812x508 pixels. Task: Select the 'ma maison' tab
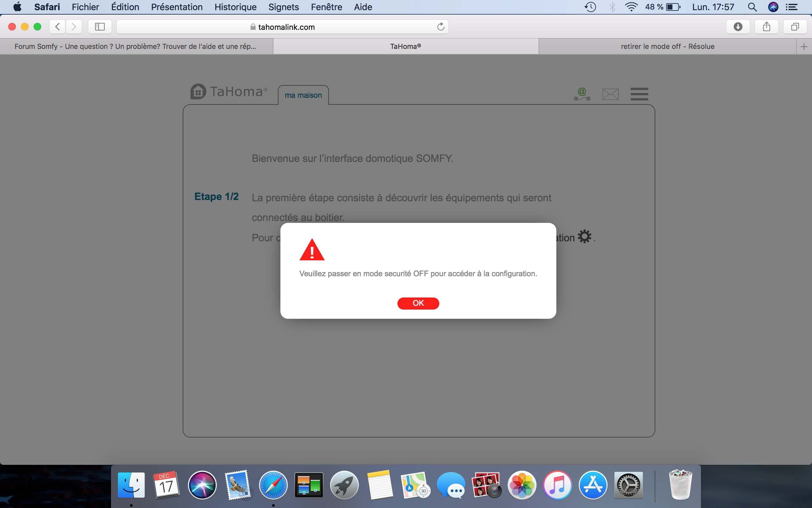coord(303,95)
